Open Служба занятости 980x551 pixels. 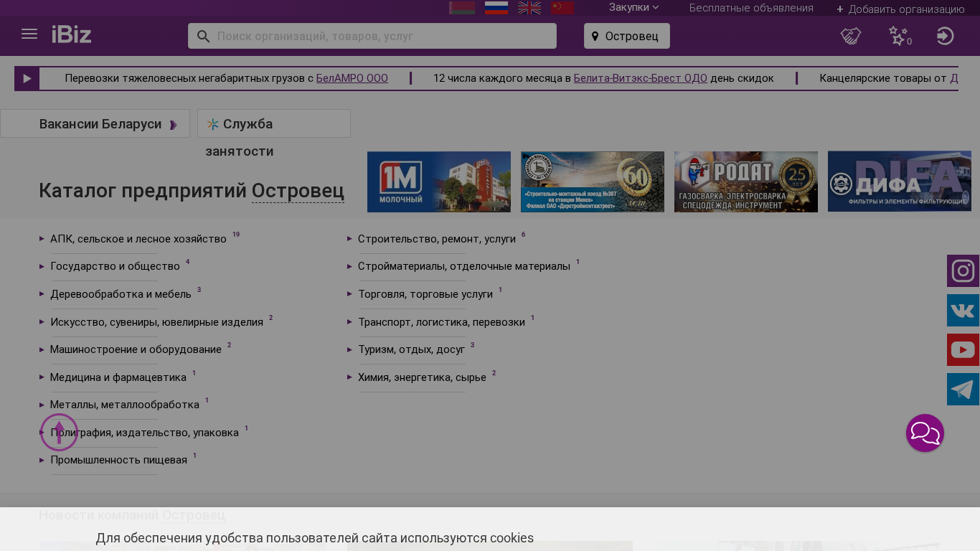(x=274, y=123)
